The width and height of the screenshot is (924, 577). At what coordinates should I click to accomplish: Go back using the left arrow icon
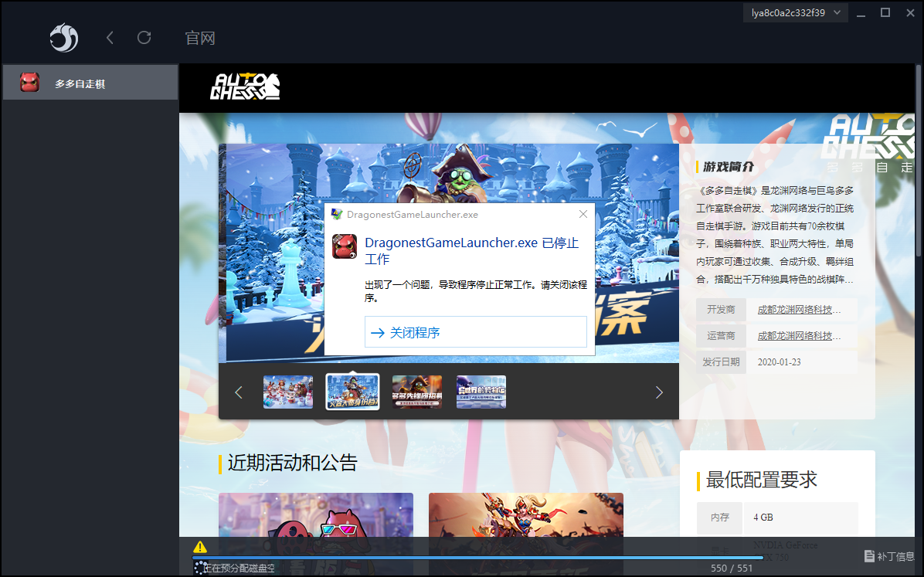[x=110, y=38]
